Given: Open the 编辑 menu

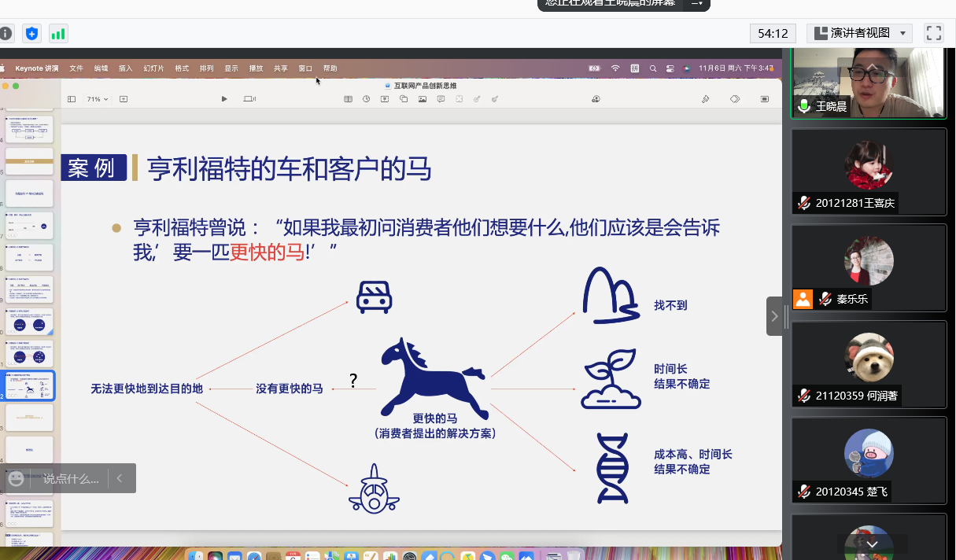Looking at the screenshot, I should (101, 68).
